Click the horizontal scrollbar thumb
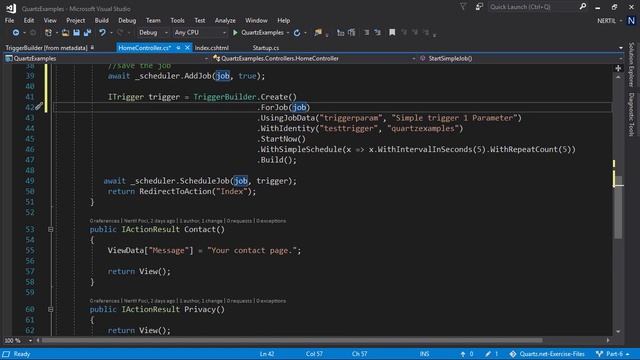 292,340
